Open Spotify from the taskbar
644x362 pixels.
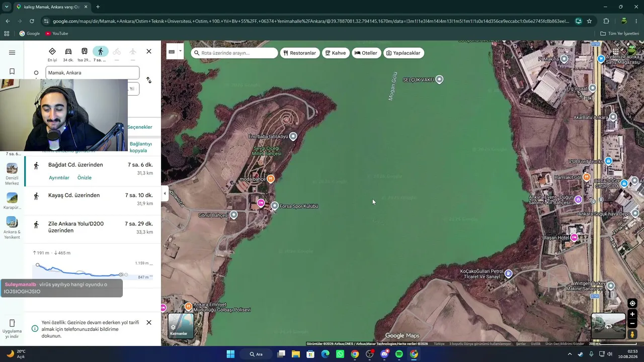click(x=399, y=354)
